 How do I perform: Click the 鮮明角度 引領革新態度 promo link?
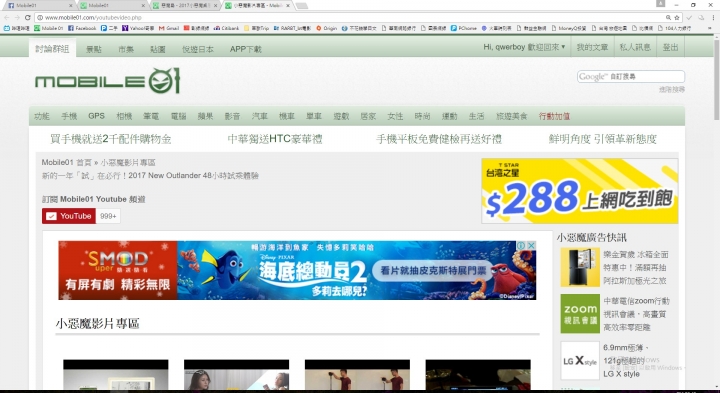pos(602,139)
